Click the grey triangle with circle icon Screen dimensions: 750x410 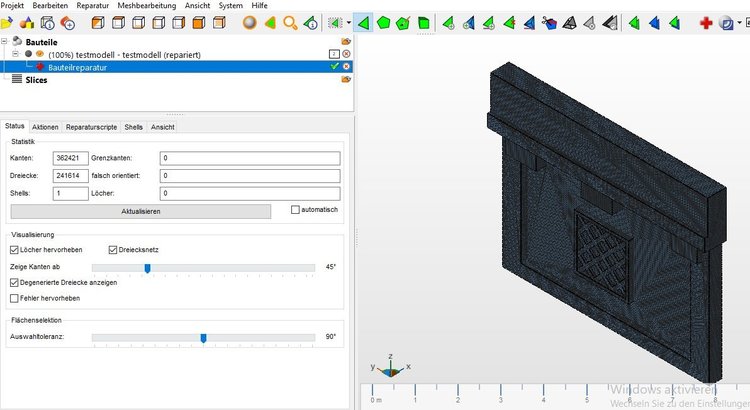tap(589, 22)
